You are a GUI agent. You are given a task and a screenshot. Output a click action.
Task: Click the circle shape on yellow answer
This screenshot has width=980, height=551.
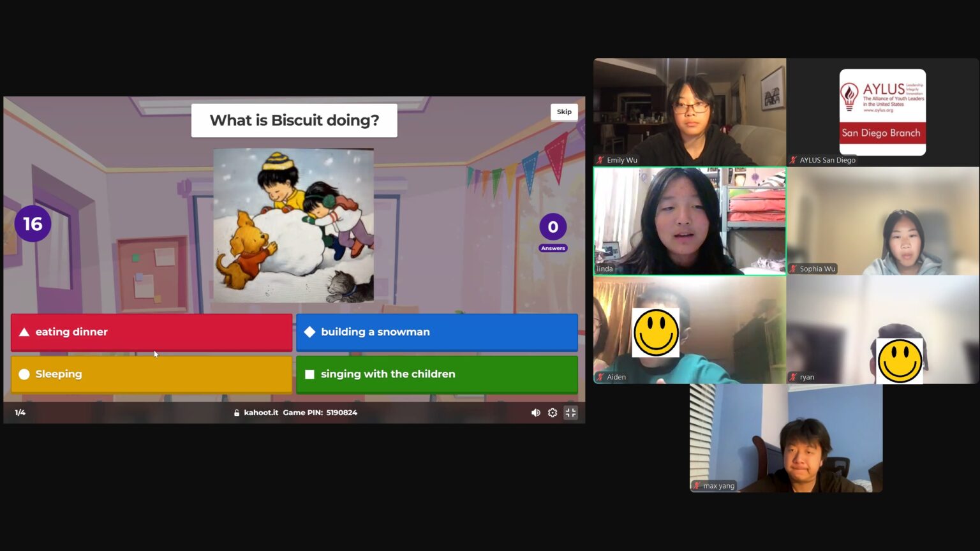(24, 374)
